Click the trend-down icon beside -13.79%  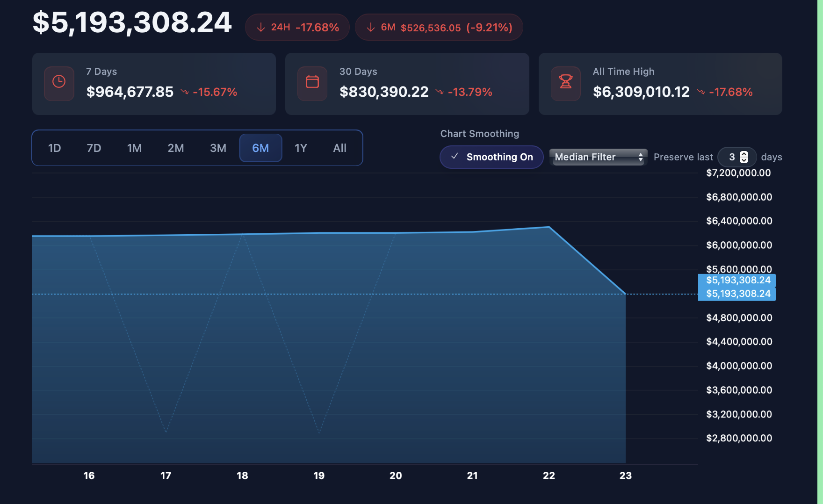(x=440, y=92)
